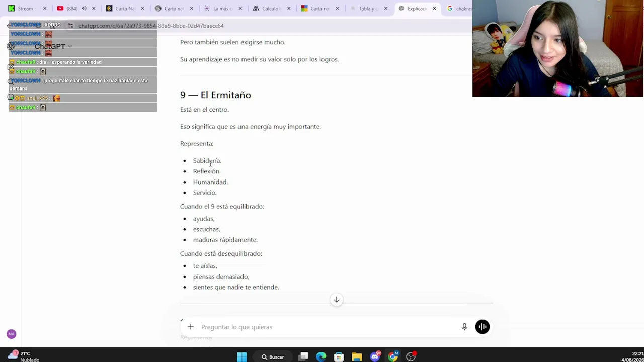The image size is (644, 362).
Task: Jump to the bottom with the down-arrow button
Action: point(337,300)
